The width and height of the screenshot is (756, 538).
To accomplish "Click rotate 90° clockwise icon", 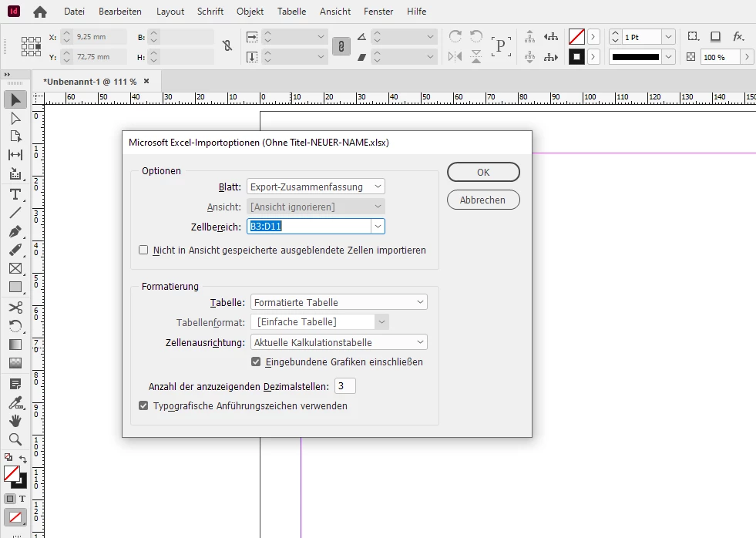I will click(455, 37).
